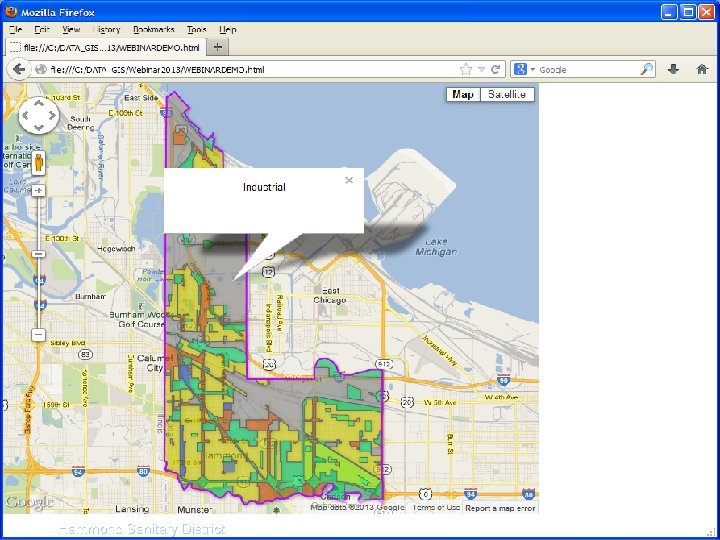Zoom in with the map plus button
The height and width of the screenshot is (540, 720).
pyautogui.click(x=38, y=190)
